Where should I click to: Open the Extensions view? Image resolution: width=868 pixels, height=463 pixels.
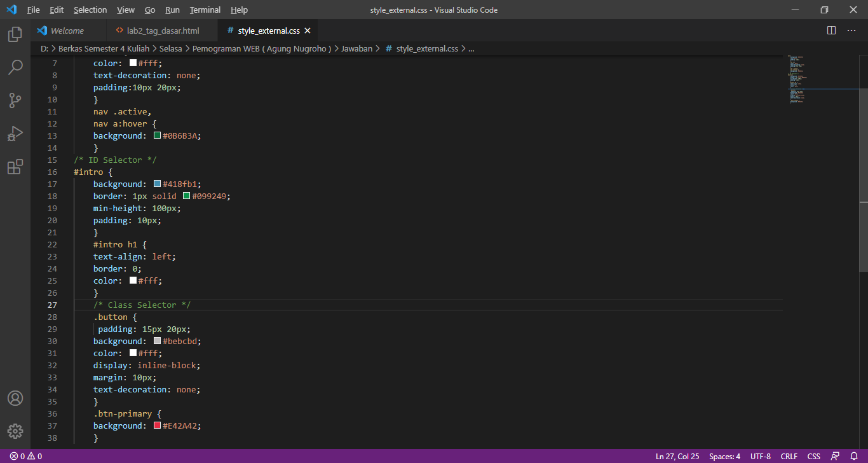pyautogui.click(x=15, y=167)
